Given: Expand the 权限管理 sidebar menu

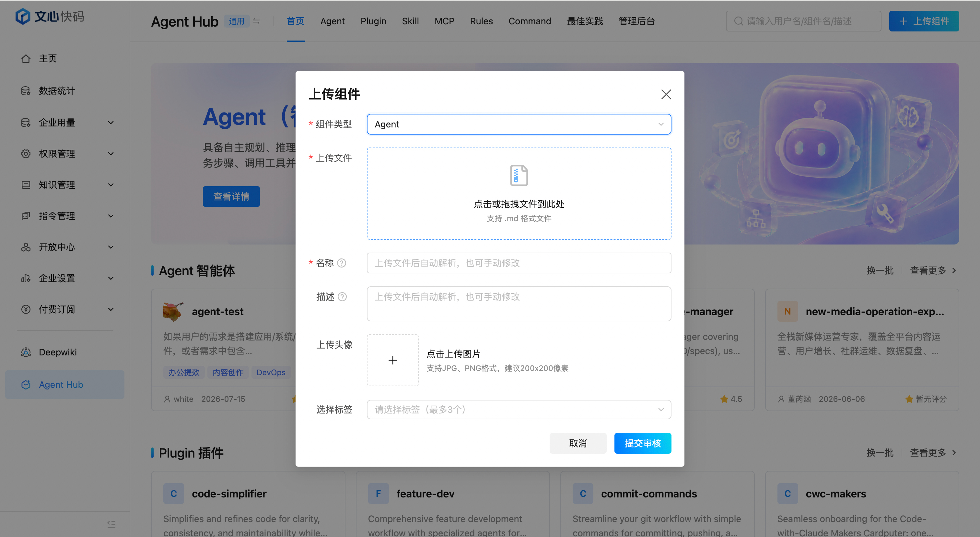Looking at the screenshot, I should [111, 154].
